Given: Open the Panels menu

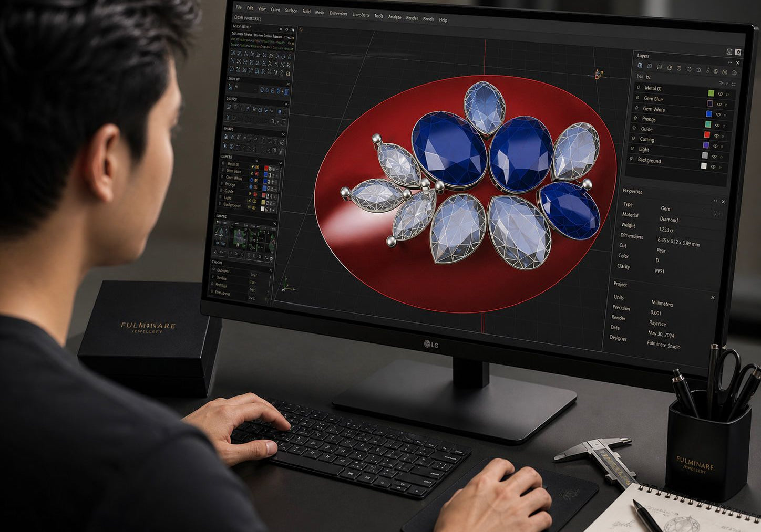Looking at the screenshot, I should coord(428,19).
